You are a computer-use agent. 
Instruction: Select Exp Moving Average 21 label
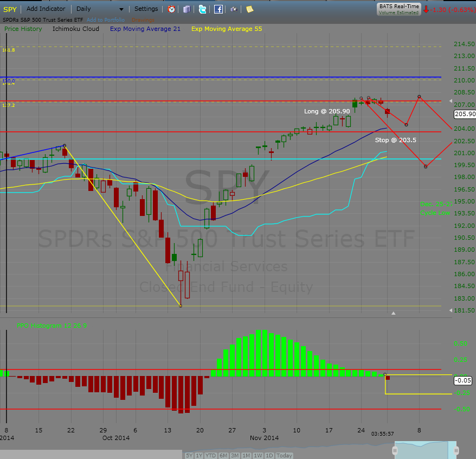(x=145, y=29)
